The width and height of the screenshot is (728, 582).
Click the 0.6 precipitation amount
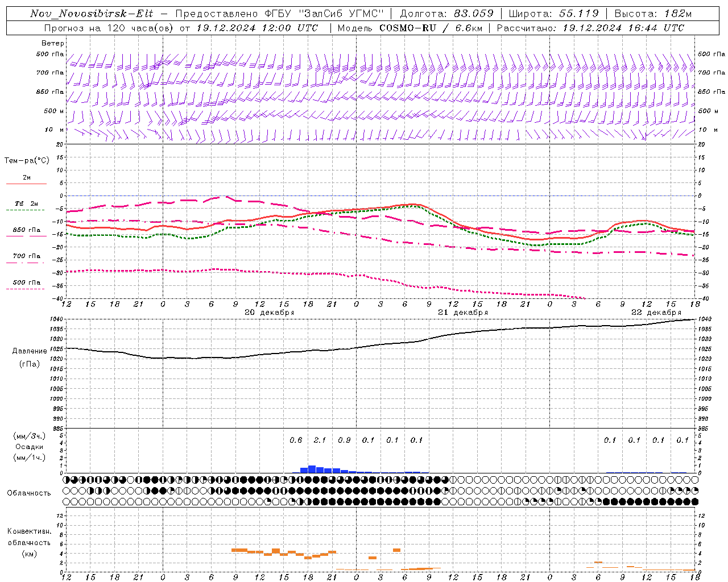click(296, 440)
